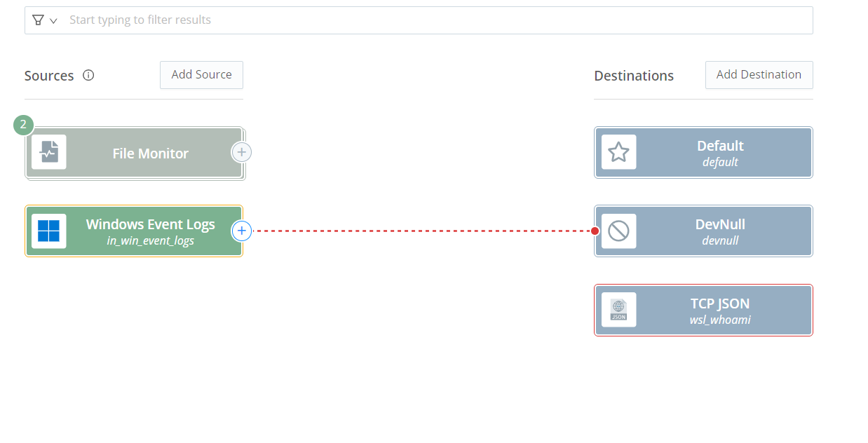The width and height of the screenshot is (868, 443).
Task: Click the plus connector on File Monitor
Action: (x=241, y=151)
